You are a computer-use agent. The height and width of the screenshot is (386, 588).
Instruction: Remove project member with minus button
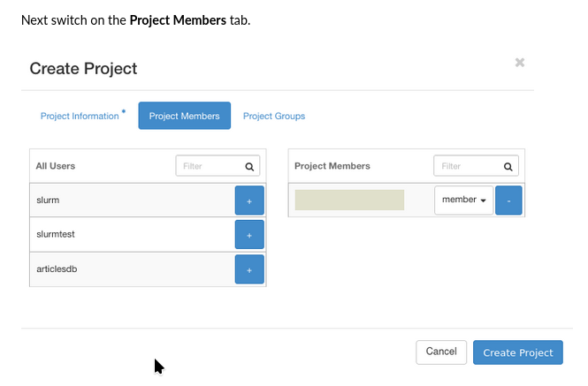(508, 201)
